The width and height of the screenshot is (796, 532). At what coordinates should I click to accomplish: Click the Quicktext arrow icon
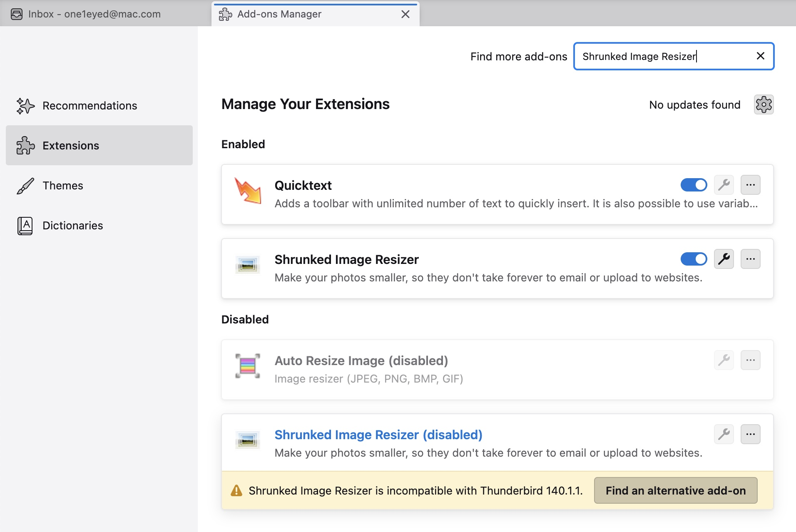(x=248, y=191)
